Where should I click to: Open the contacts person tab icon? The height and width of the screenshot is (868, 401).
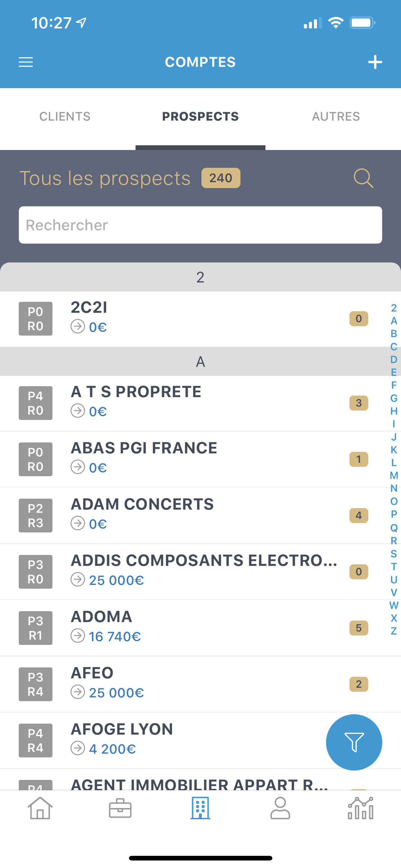(x=280, y=808)
